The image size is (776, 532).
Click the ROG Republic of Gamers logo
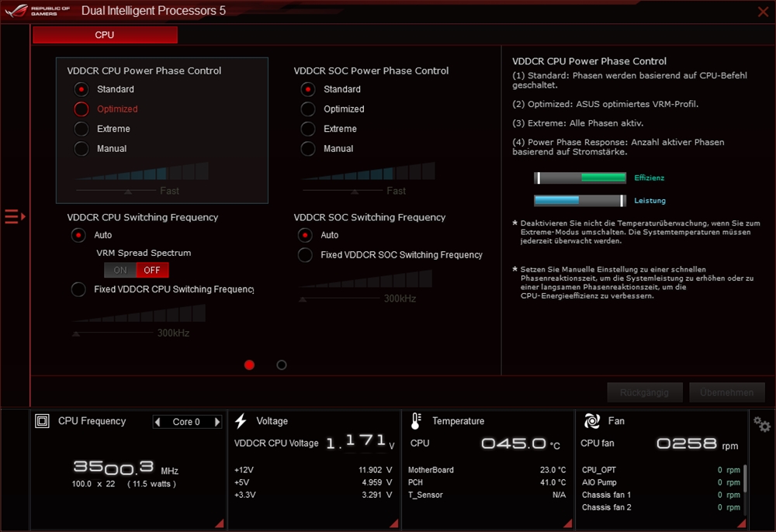click(x=37, y=10)
